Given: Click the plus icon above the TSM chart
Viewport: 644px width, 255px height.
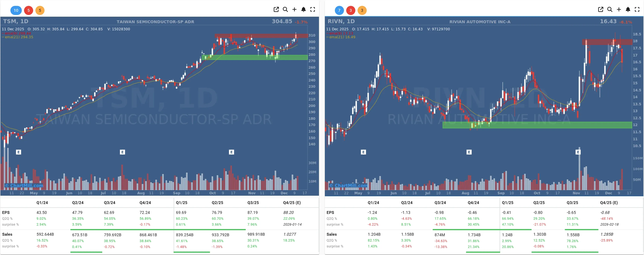Looking at the screenshot, I should [294, 9].
